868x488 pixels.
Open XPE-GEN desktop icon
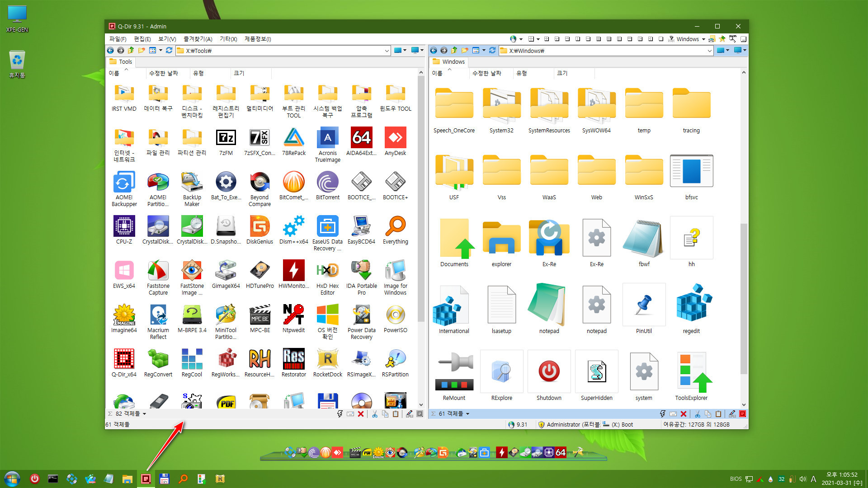(x=17, y=19)
